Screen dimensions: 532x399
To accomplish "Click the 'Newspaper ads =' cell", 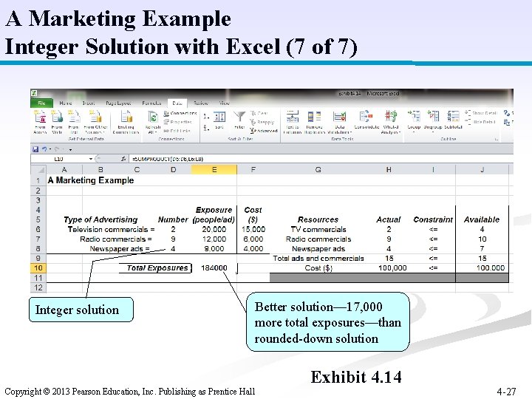I will tap(120, 249).
